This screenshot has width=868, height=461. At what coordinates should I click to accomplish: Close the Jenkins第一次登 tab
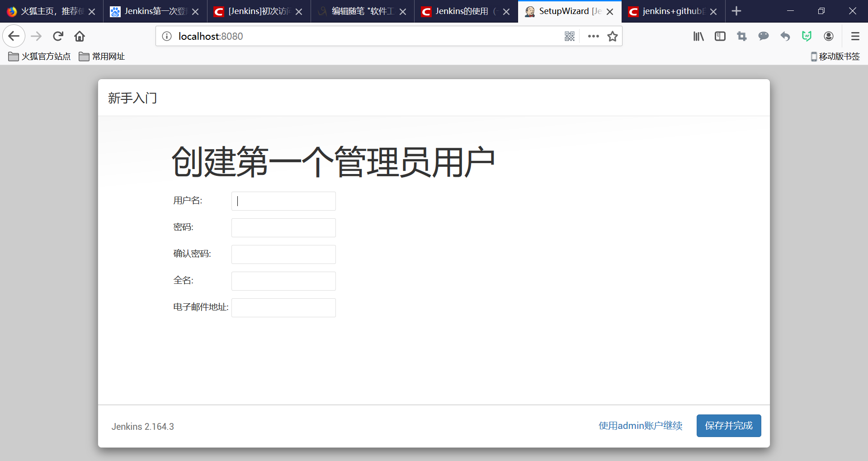[x=195, y=12]
